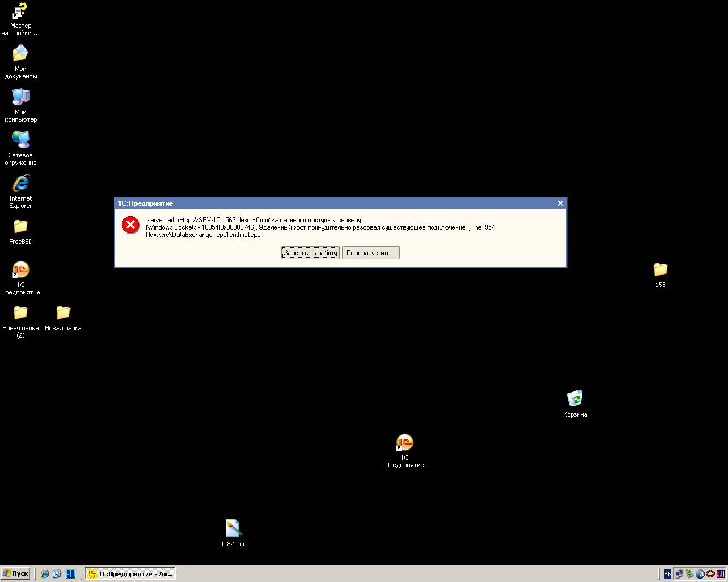The height and width of the screenshot is (582, 728).
Task: Click the server_addr=tcp://SRV-1C:1562 error line
Action: click(254, 220)
